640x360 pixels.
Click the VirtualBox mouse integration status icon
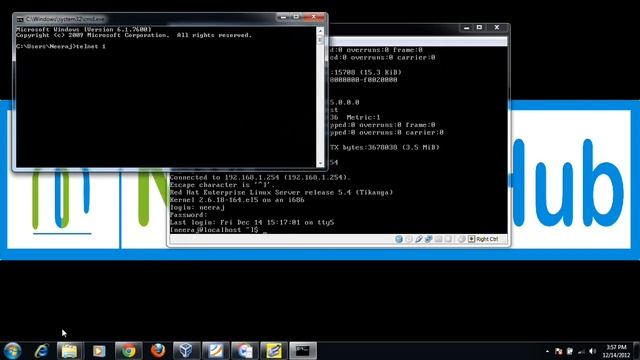[x=461, y=239]
